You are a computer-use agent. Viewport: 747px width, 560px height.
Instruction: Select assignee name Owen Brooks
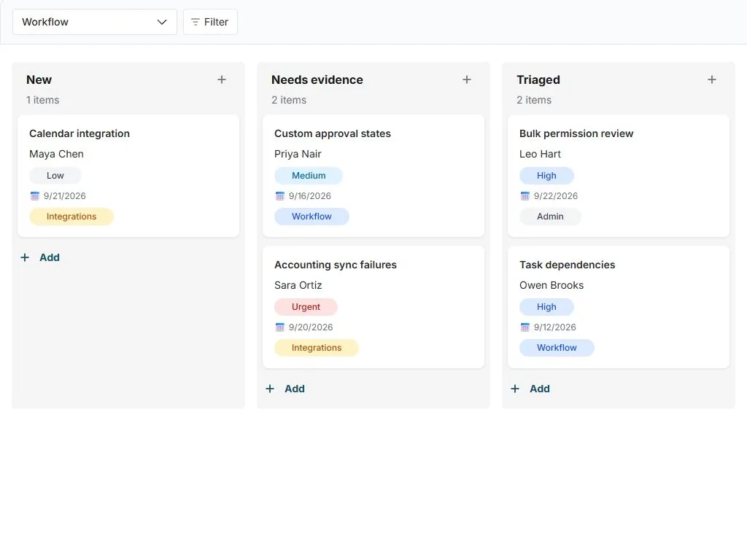pyautogui.click(x=551, y=286)
